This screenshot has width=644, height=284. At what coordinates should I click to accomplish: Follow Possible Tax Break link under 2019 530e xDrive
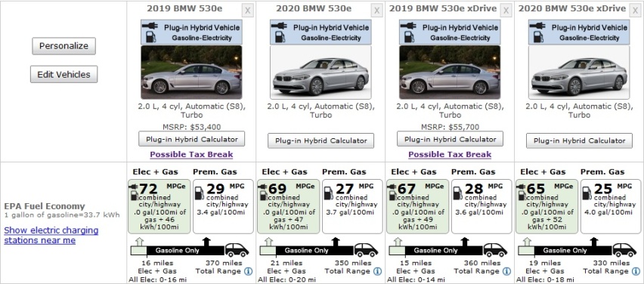(450, 155)
